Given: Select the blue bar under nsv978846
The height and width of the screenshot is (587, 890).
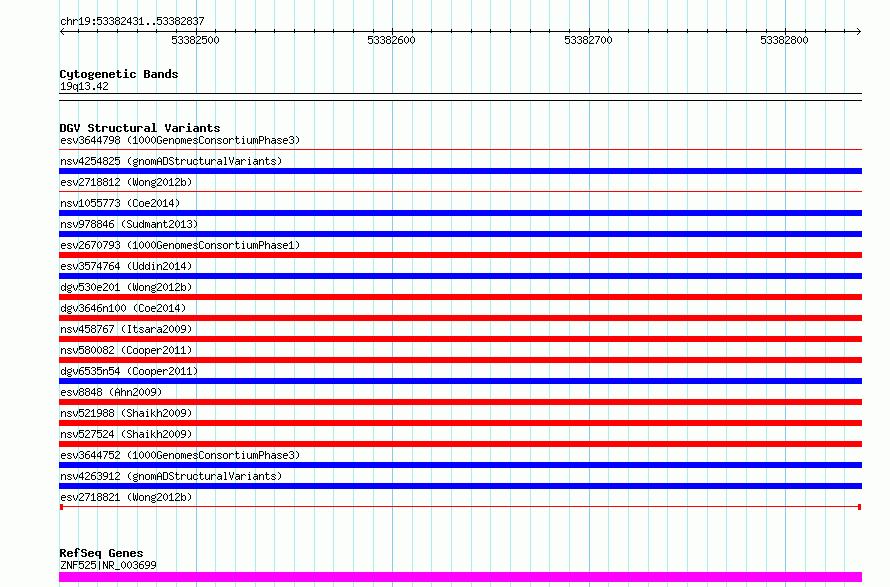Looking at the screenshot, I should [460, 234].
